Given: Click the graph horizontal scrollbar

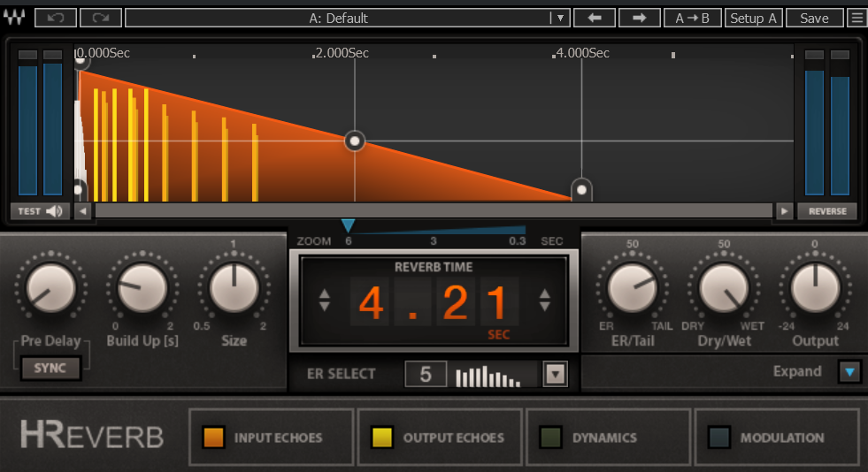Looking at the screenshot, I should 434,210.
